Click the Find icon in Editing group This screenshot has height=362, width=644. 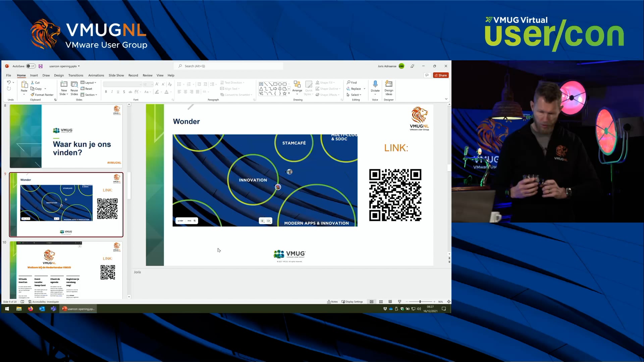pos(352,82)
